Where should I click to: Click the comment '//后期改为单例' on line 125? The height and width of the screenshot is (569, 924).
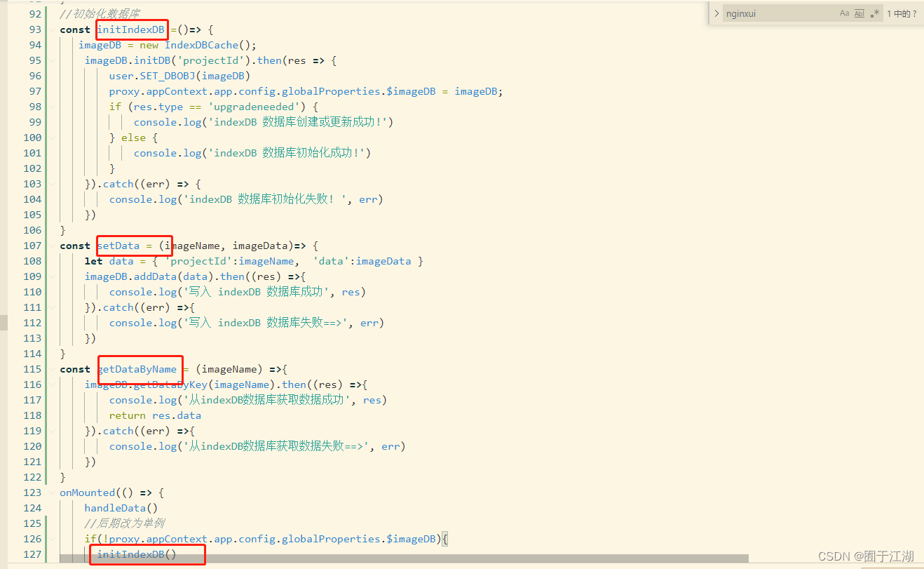click(x=125, y=523)
